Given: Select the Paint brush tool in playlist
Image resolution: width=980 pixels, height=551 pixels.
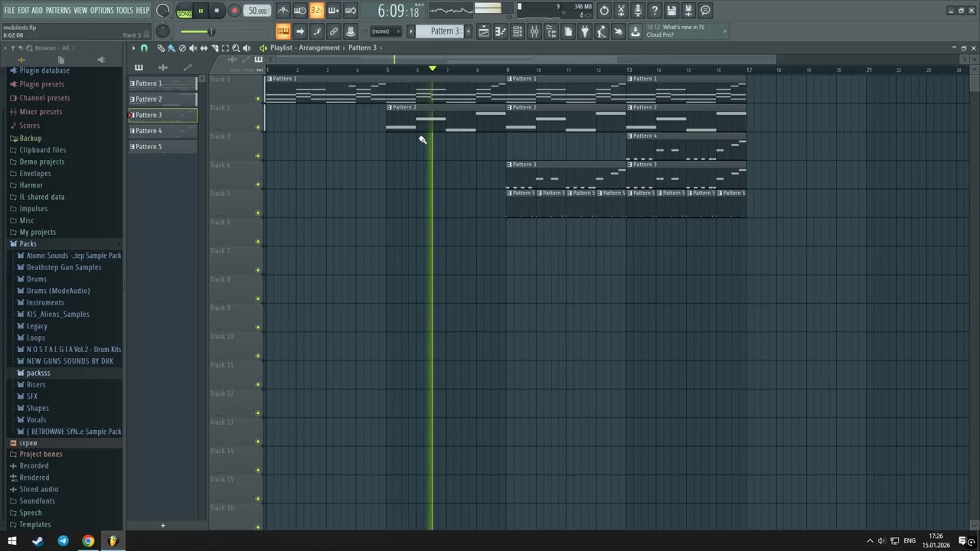Looking at the screenshot, I should click(x=171, y=47).
